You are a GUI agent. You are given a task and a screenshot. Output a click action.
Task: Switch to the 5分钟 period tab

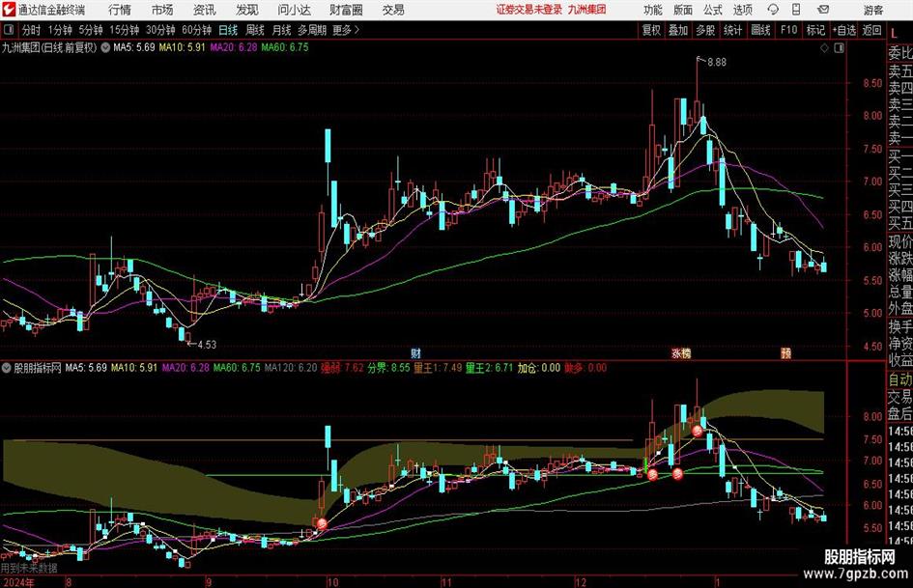pyautogui.click(x=90, y=30)
